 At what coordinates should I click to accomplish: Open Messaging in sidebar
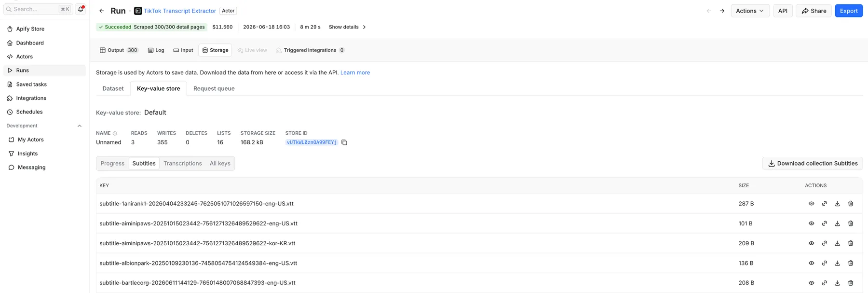pos(44,167)
